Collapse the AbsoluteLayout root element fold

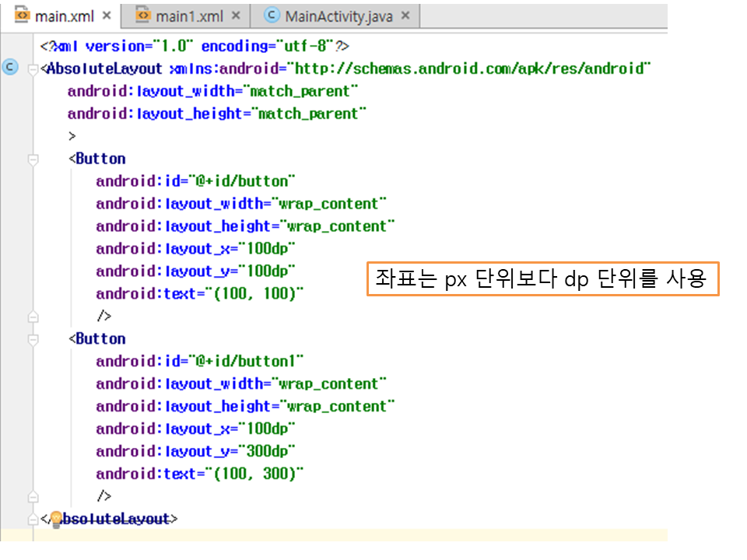33,69
